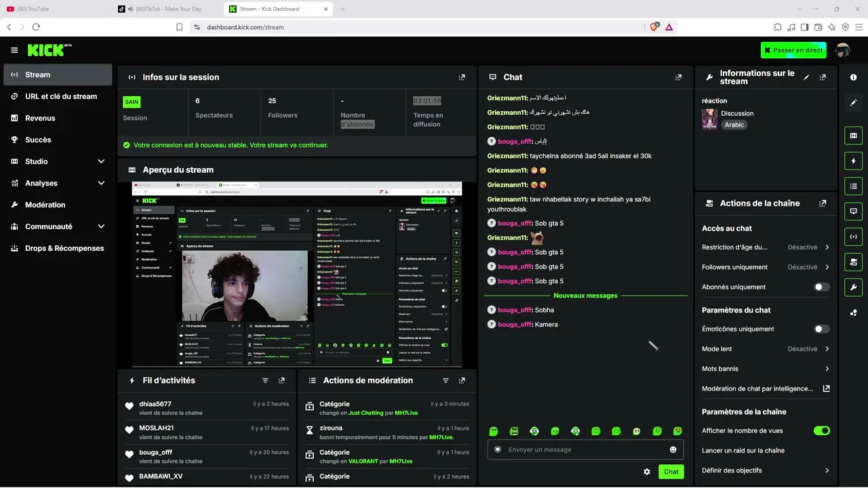Screen dimensions: 868x488
Task: Focus the Envoyer un message field
Action: click(x=585, y=449)
